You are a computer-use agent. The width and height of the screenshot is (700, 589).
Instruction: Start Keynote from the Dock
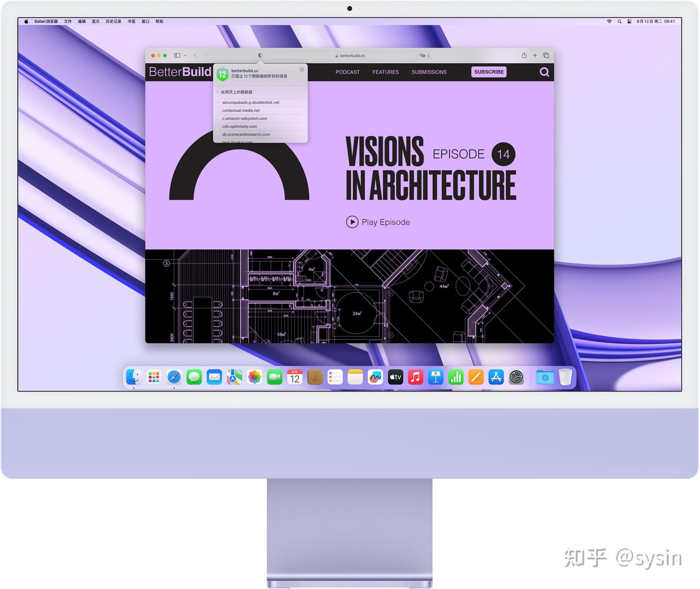point(436,377)
